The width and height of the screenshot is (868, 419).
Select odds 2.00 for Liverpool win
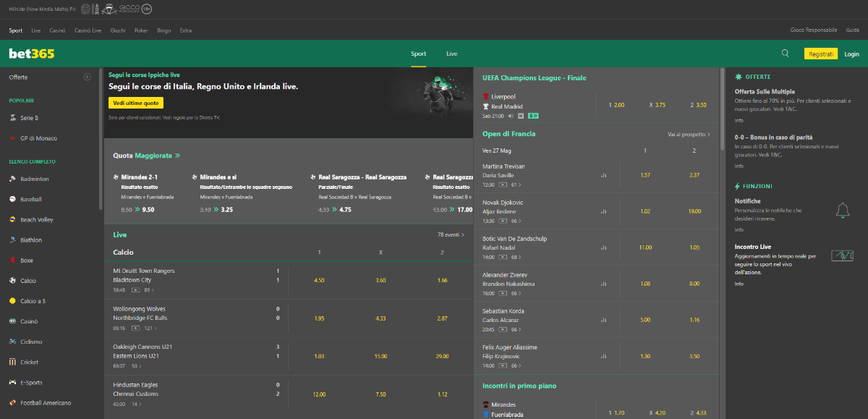[x=616, y=105]
